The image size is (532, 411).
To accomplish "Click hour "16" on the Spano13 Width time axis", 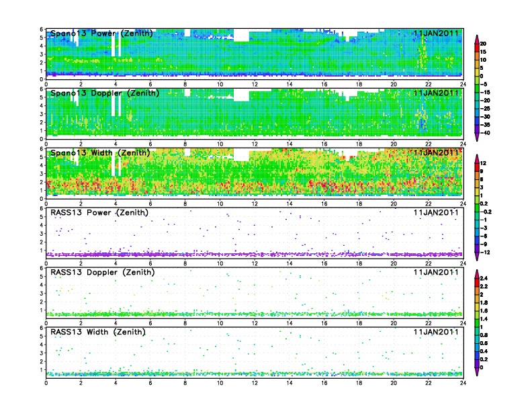I will pos(324,203).
